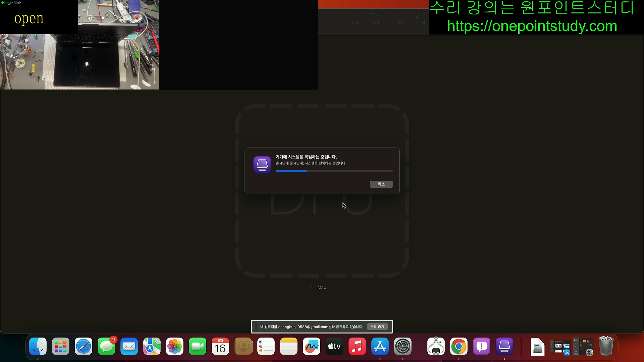Click the 뒤로 back chevron in the toolbar
Viewport: 644px width, 362px height.
[355, 16]
